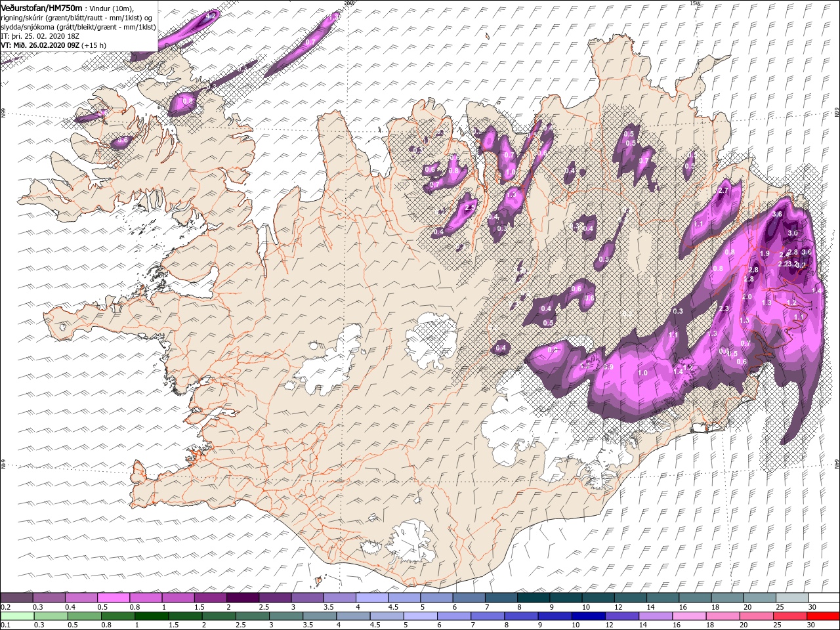
Task: Select the navy blue 10–12 rain legend swatch
Action: 589,616
